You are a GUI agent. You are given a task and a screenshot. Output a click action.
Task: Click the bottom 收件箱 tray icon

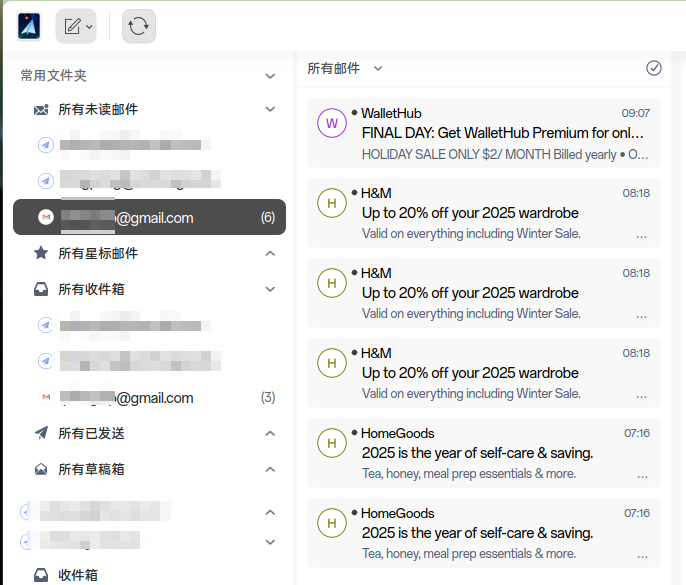point(41,575)
